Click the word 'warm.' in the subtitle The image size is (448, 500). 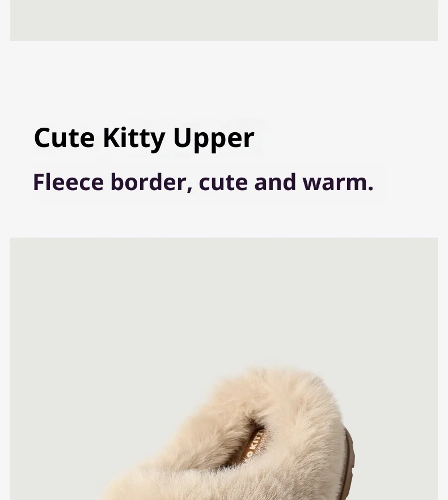(338, 182)
